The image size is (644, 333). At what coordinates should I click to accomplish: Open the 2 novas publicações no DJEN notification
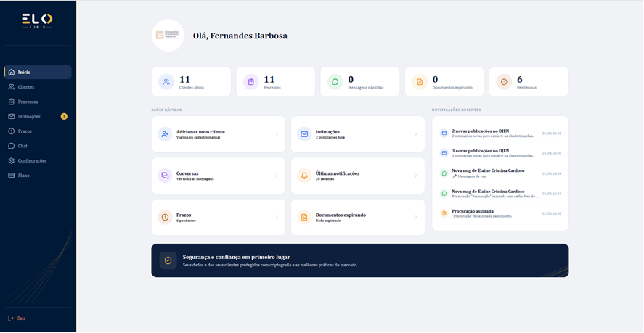[x=500, y=133]
